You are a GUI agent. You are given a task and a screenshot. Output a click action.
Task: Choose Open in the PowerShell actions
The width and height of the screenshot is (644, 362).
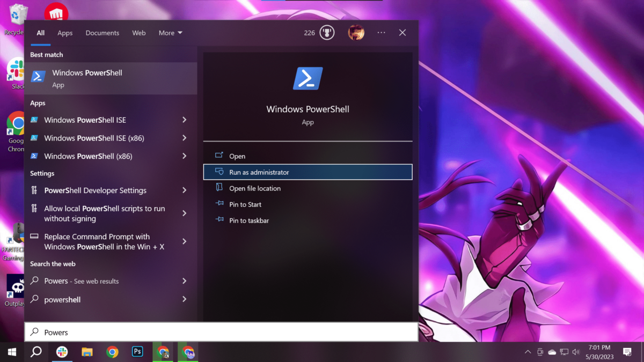pos(308,156)
